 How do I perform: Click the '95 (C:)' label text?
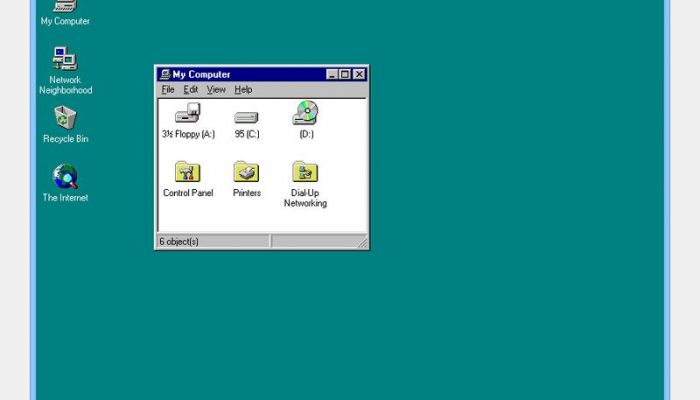click(246, 134)
